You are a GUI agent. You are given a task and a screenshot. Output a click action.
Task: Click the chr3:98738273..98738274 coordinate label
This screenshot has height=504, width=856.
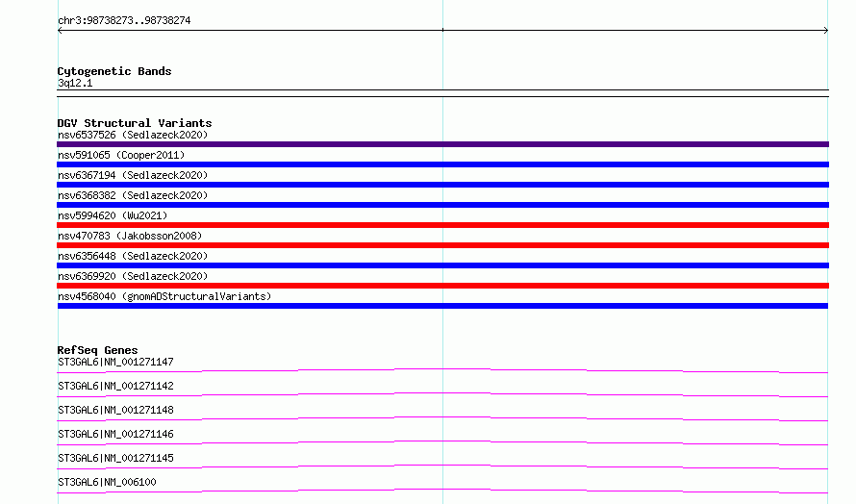124,20
